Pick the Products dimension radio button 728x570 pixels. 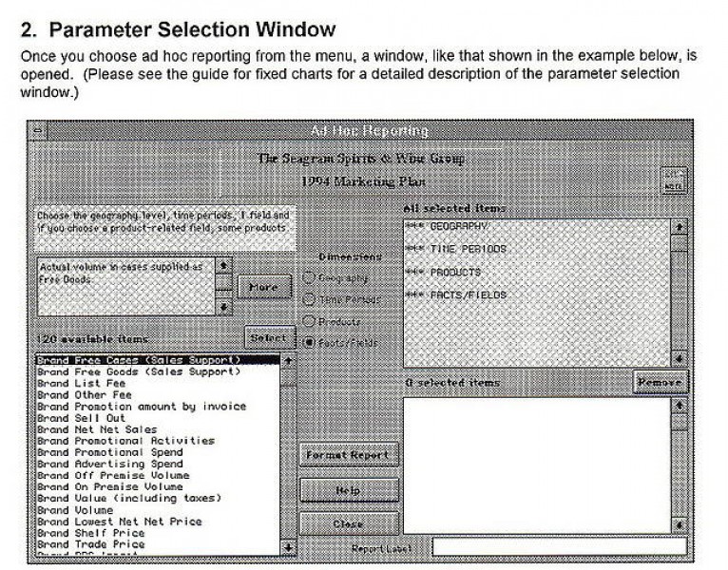308,321
